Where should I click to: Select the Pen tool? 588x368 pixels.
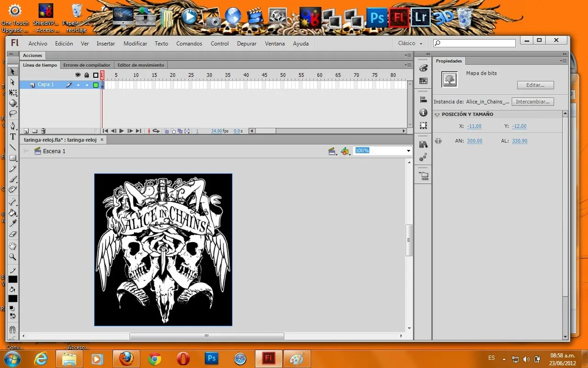tap(13, 126)
